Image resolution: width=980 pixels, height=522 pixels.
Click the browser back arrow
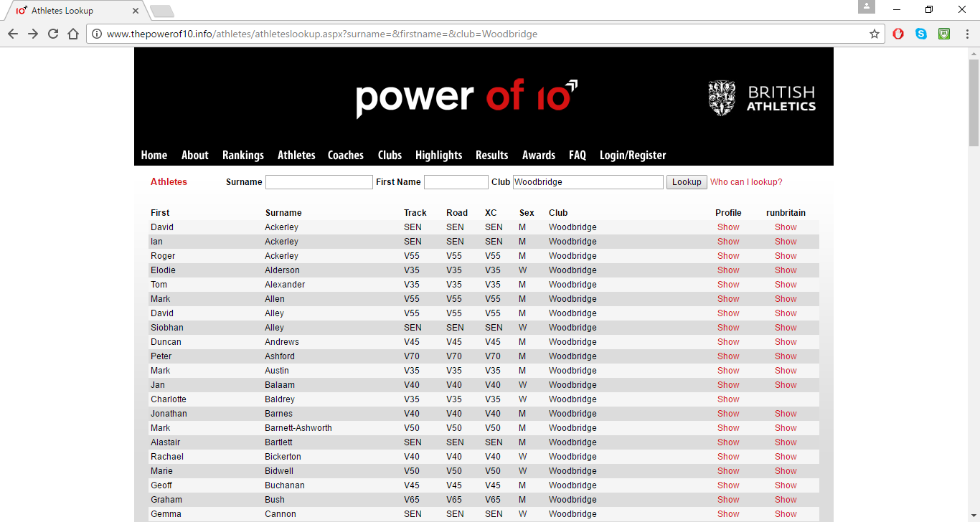pyautogui.click(x=13, y=34)
